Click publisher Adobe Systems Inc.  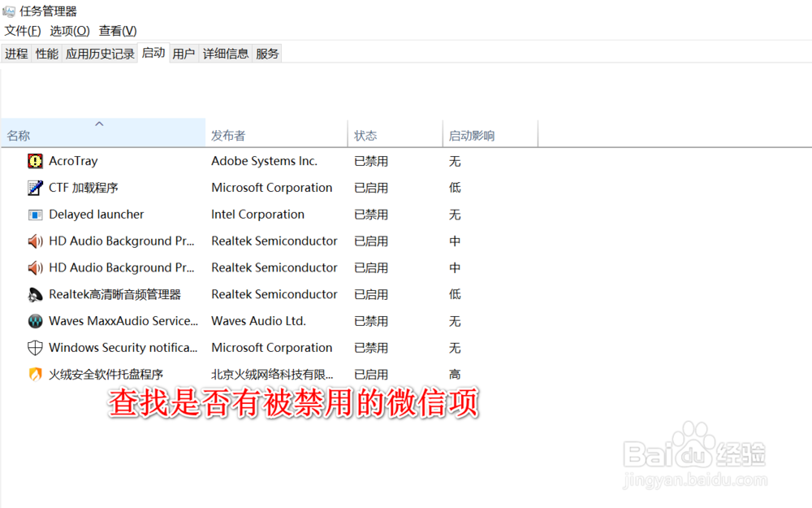click(x=264, y=161)
